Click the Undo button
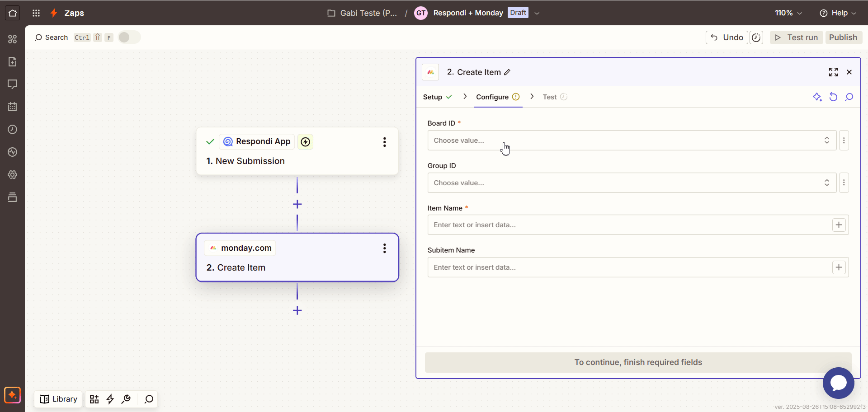 (x=727, y=37)
